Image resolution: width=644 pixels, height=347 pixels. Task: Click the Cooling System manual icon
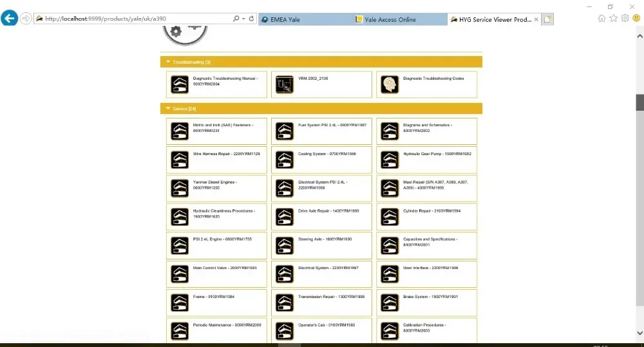pos(284,160)
